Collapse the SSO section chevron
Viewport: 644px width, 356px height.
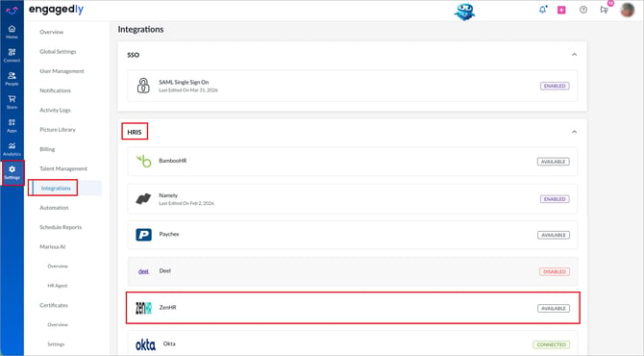[x=574, y=54]
